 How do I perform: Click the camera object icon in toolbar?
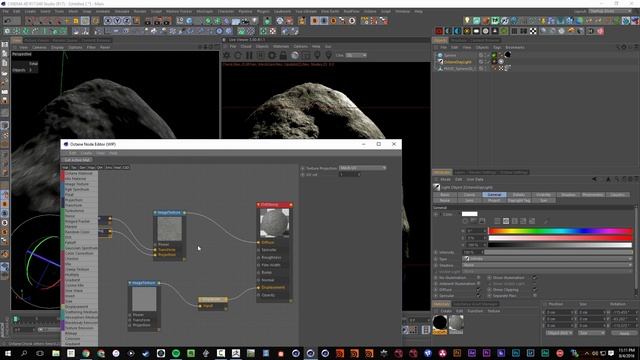click(245, 21)
